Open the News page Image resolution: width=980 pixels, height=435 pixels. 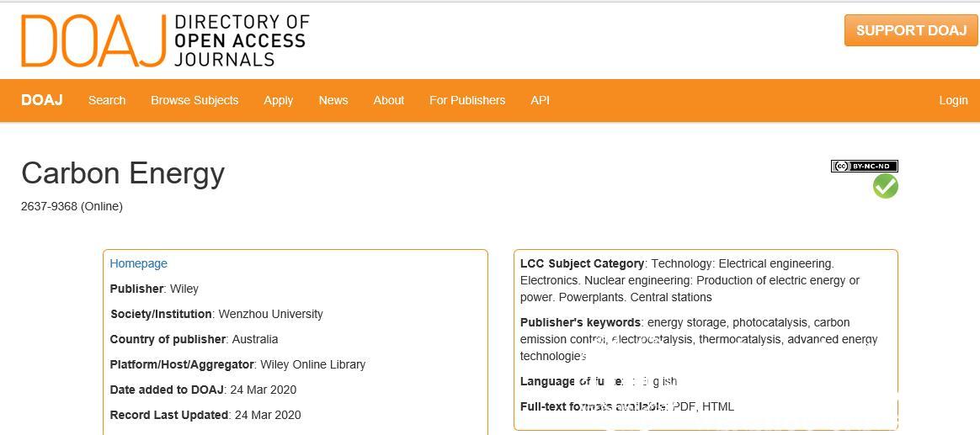tap(333, 100)
